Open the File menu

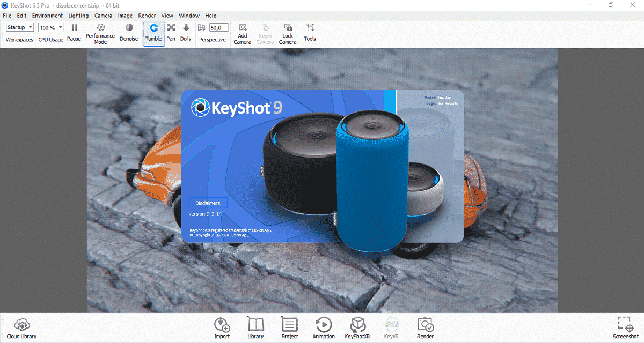coord(7,16)
